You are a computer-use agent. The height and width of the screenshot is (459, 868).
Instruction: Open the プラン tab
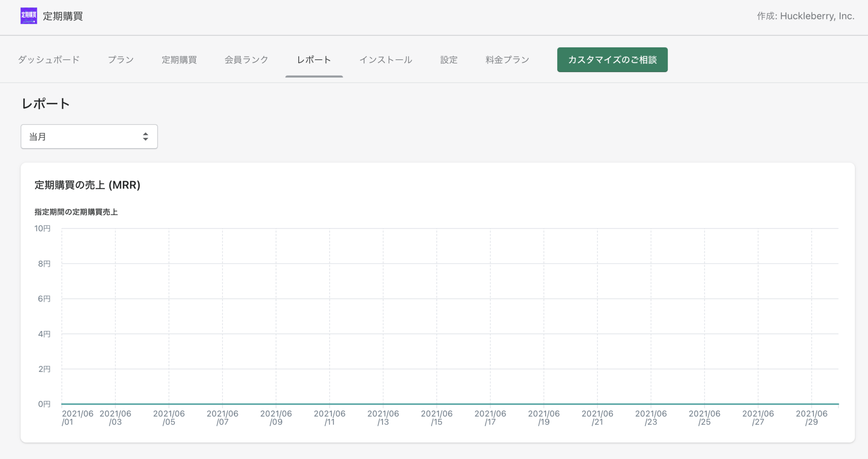click(x=121, y=60)
